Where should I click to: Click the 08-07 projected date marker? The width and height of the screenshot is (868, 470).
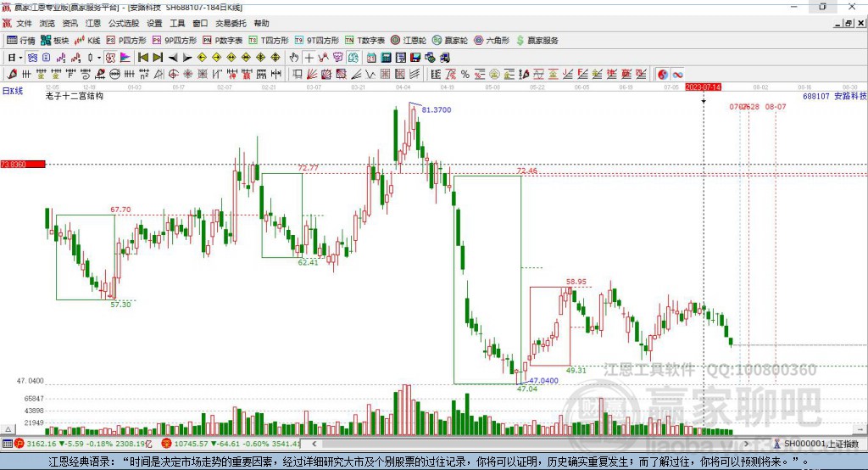tap(776, 106)
